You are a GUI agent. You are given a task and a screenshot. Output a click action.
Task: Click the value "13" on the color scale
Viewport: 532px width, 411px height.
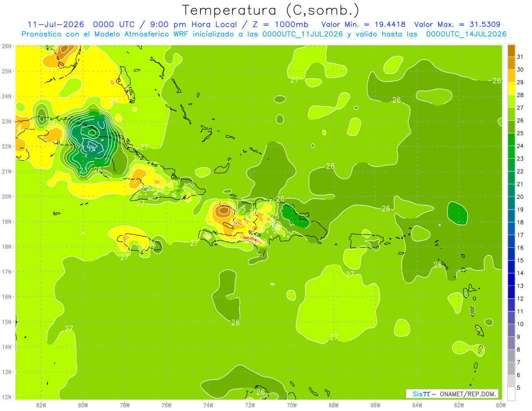pyautogui.click(x=520, y=286)
